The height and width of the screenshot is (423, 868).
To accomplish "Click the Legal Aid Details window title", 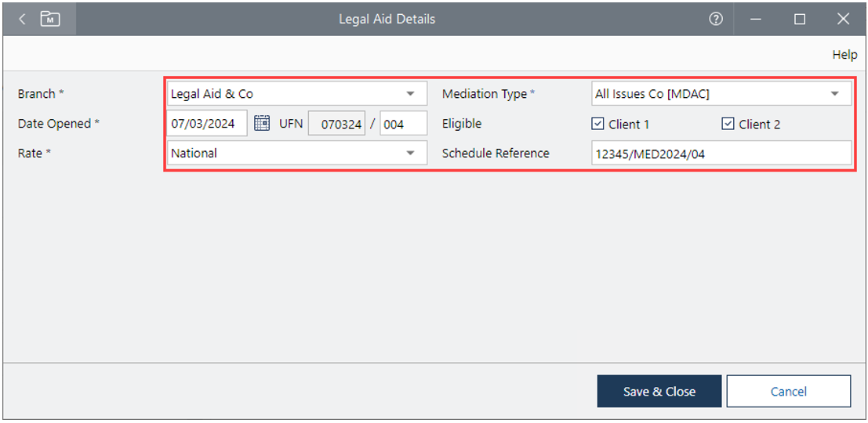I will tap(387, 19).
